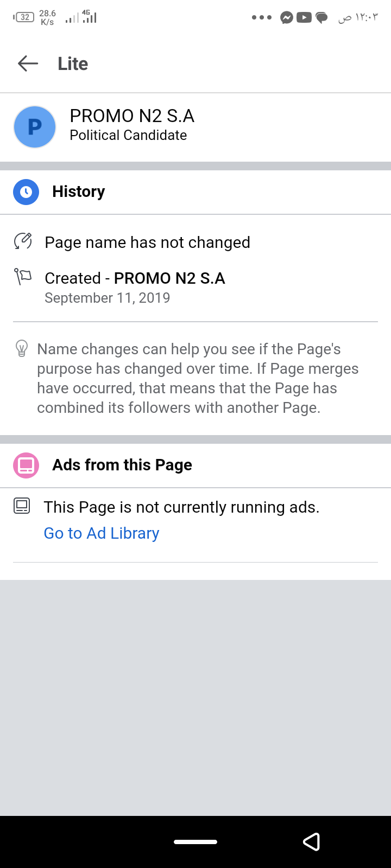
Task: Tap the PROMO N2 S.A profile avatar
Action: click(x=35, y=127)
